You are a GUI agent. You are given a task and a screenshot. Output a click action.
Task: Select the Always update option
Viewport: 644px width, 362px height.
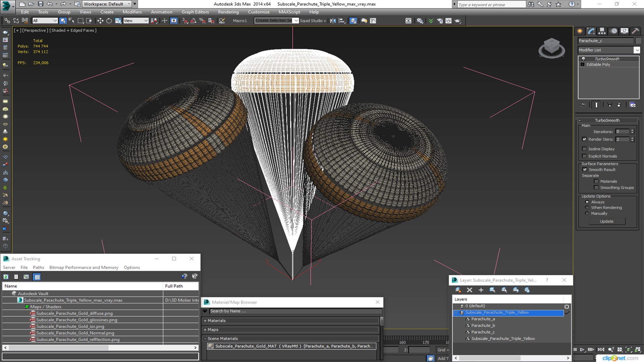coord(587,202)
